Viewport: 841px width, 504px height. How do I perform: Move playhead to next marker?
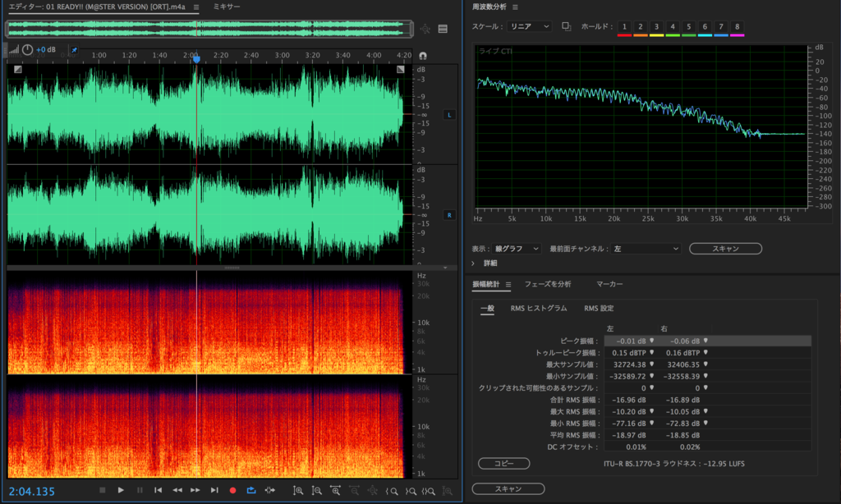click(214, 490)
